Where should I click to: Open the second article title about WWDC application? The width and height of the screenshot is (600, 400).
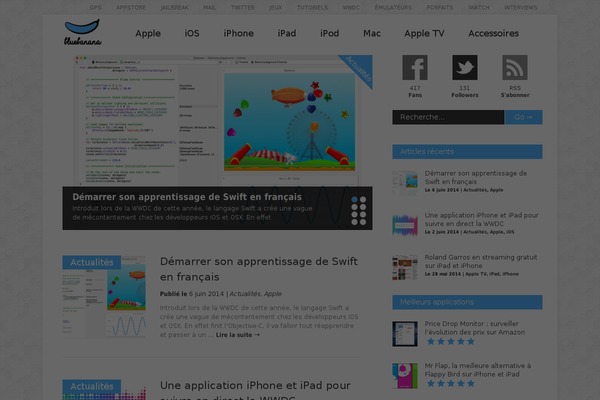pos(255,390)
